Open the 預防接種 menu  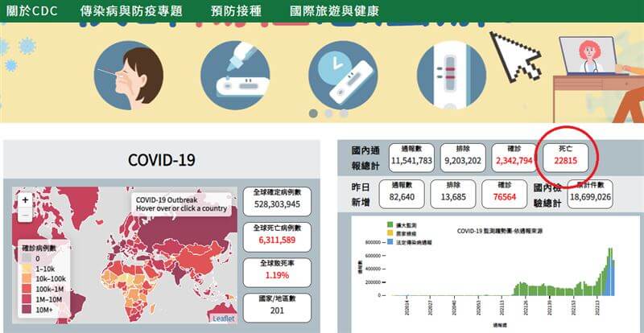[236, 11]
